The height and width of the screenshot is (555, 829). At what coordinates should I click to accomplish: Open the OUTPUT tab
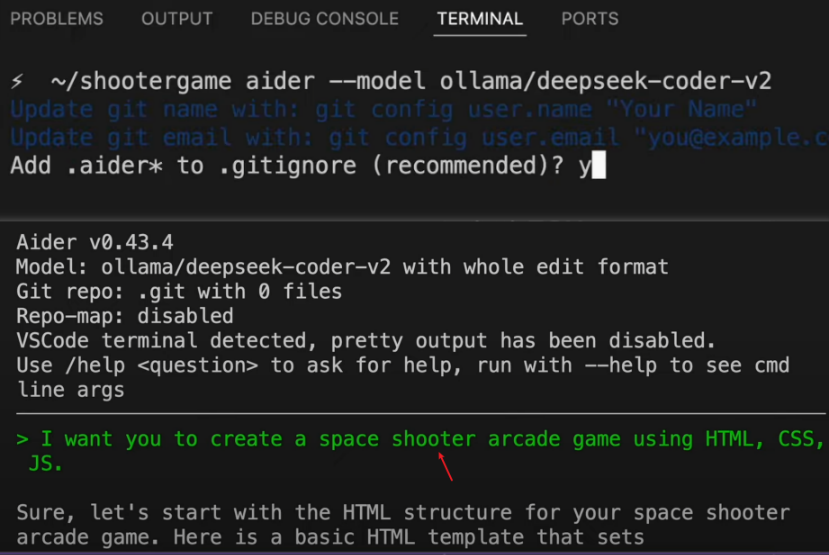coord(177,19)
